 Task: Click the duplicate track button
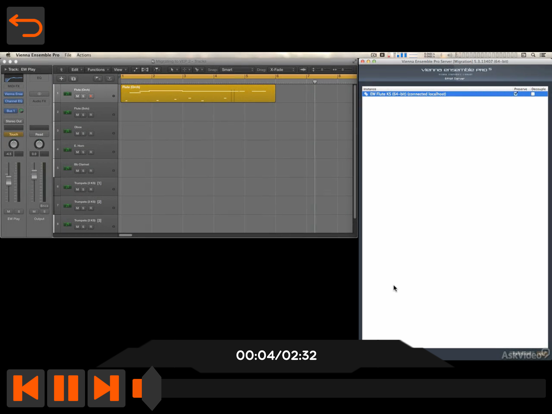tap(73, 79)
